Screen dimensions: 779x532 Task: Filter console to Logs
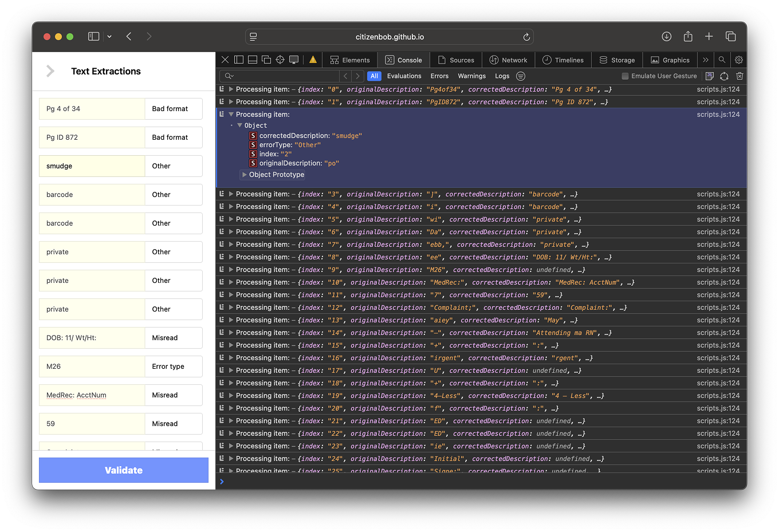click(x=502, y=76)
